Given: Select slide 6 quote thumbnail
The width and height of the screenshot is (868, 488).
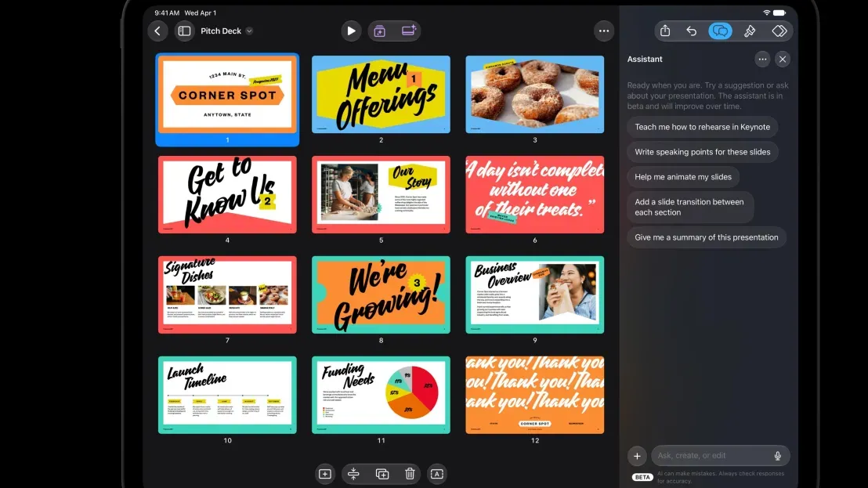Looking at the screenshot, I should tap(535, 194).
